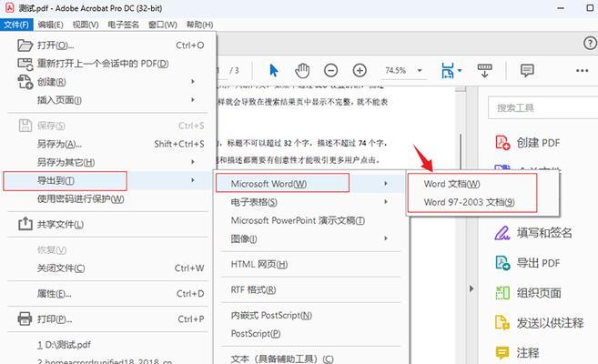Click the 74.5% zoom value field
Screen dimensions: 598x364
click(396, 70)
